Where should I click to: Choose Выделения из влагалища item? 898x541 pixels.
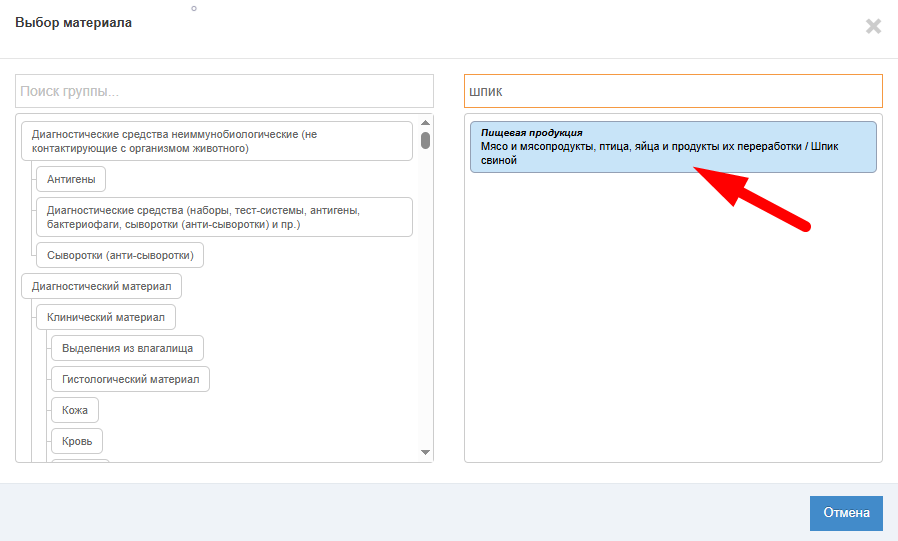(x=127, y=348)
